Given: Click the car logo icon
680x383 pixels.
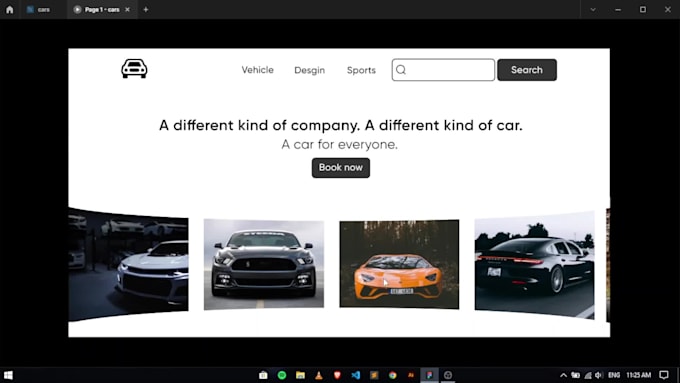Looking at the screenshot, I should 134,69.
